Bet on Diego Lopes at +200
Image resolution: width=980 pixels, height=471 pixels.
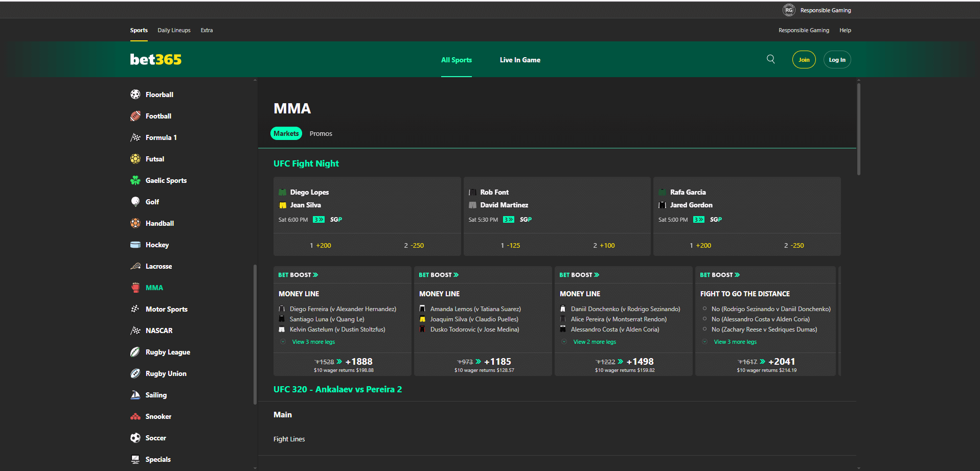pyautogui.click(x=321, y=245)
